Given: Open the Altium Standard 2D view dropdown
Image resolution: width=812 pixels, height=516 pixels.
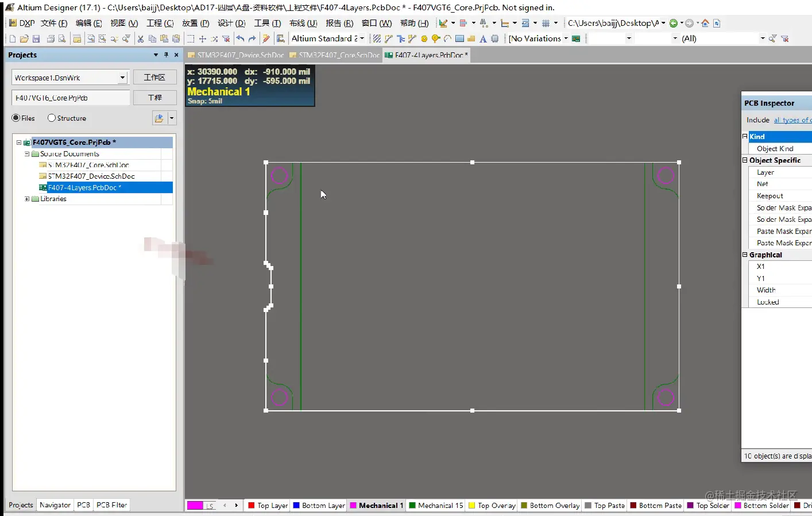Looking at the screenshot, I should tap(362, 38).
